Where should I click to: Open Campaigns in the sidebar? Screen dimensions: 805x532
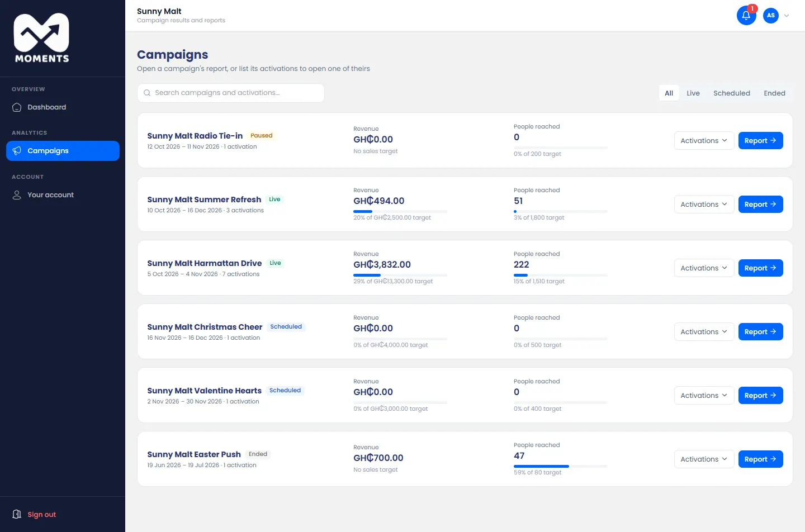tap(63, 151)
